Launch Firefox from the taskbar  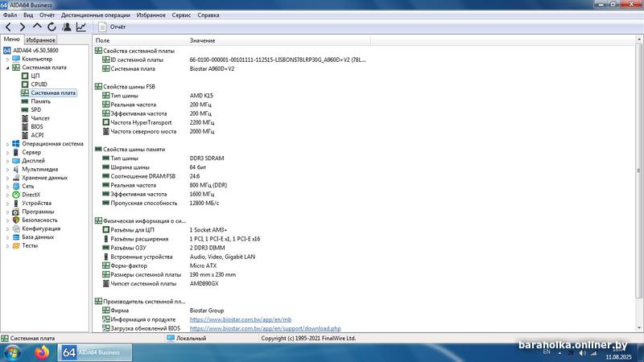click(42, 352)
